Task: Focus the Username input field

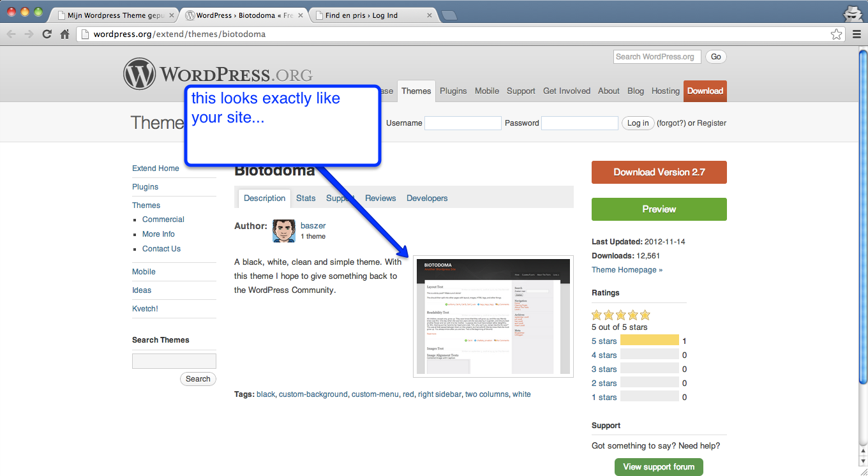Action: tap(463, 123)
